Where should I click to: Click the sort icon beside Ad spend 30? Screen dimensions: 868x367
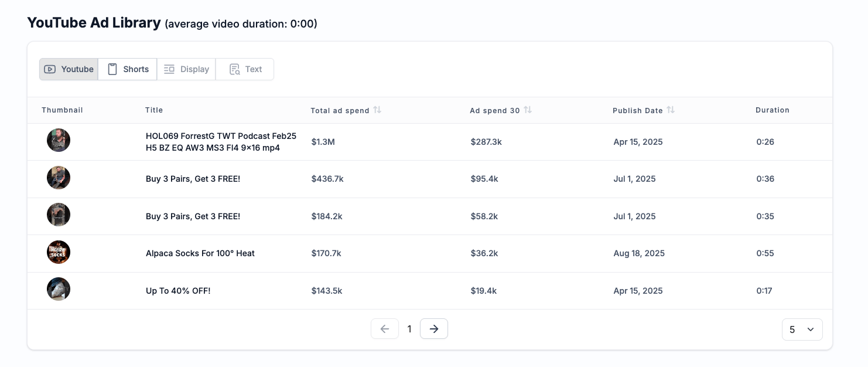(528, 110)
